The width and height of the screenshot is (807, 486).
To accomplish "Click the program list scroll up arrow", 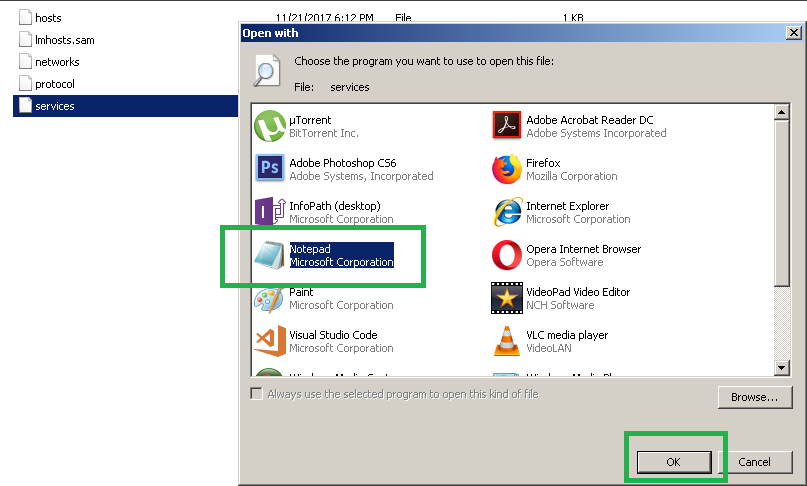I will [x=781, y=112].
